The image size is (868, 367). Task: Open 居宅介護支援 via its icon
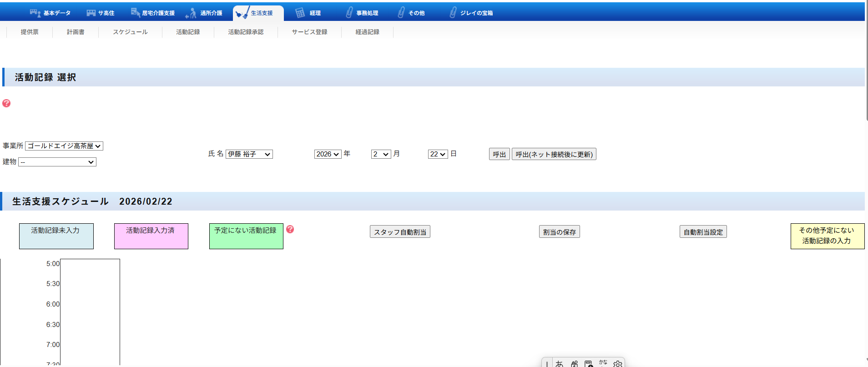coord(135,12)
